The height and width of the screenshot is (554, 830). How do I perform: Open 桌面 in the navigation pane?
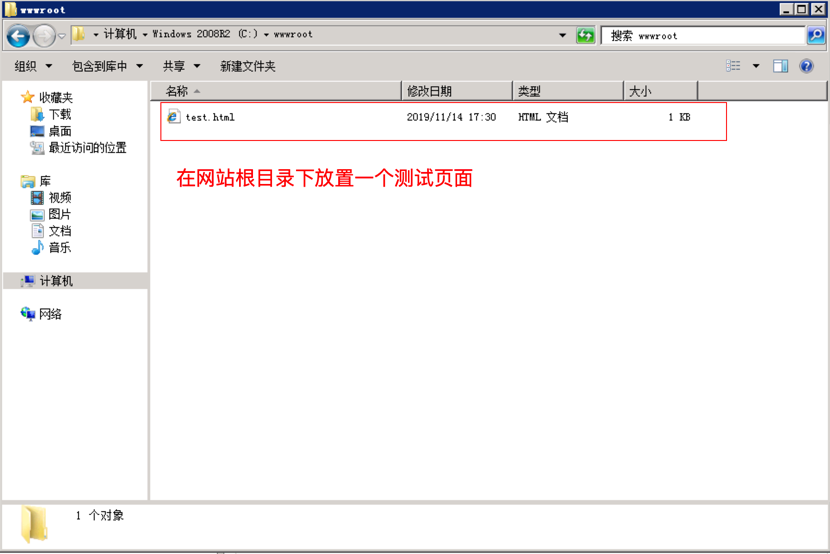60,131
